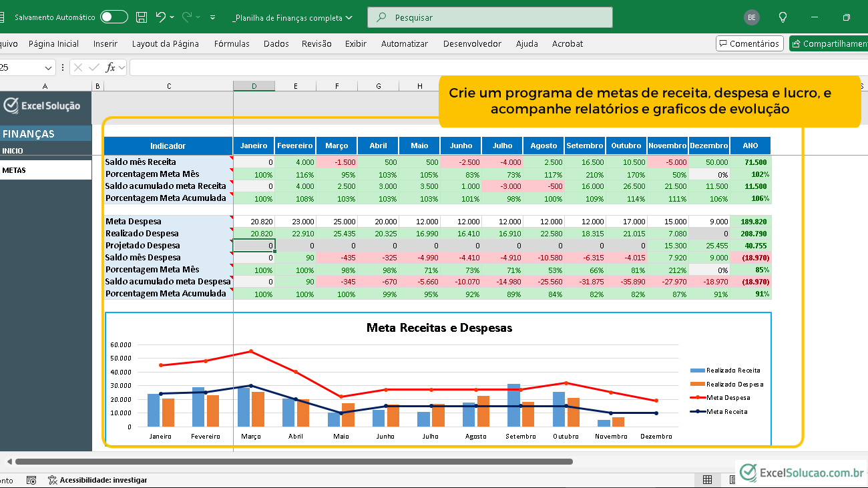The height and width of the screenshot is (488, 868).
Task: Select column header D
Action: point(254,86)
